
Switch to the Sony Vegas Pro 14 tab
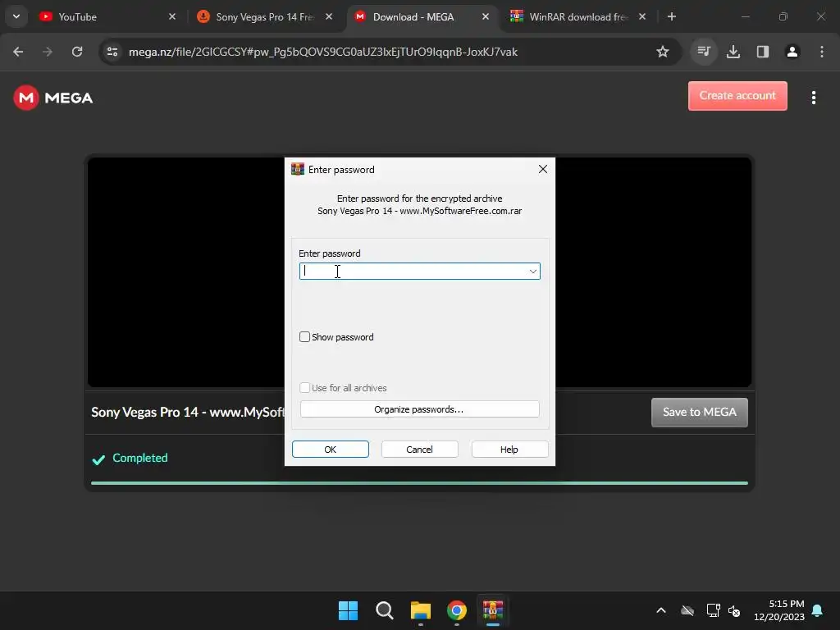tap(265, 16)
